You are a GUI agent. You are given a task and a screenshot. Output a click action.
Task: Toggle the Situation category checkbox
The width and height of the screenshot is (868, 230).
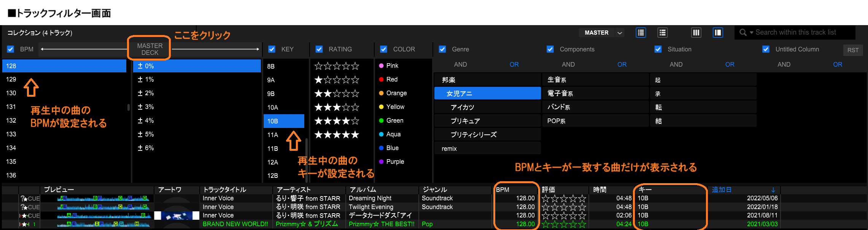[x=658, y=49]
